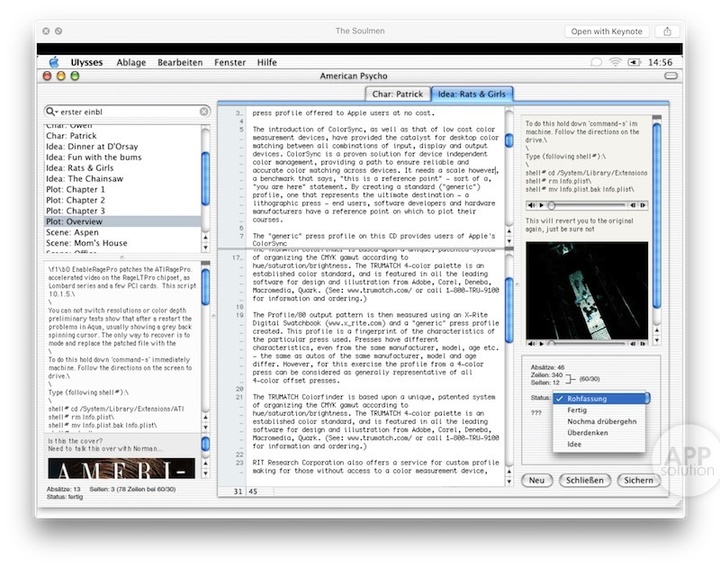Click the upper media player's progress slider
The height and width of the screenshot is (568, 720).
pos(590,205)
